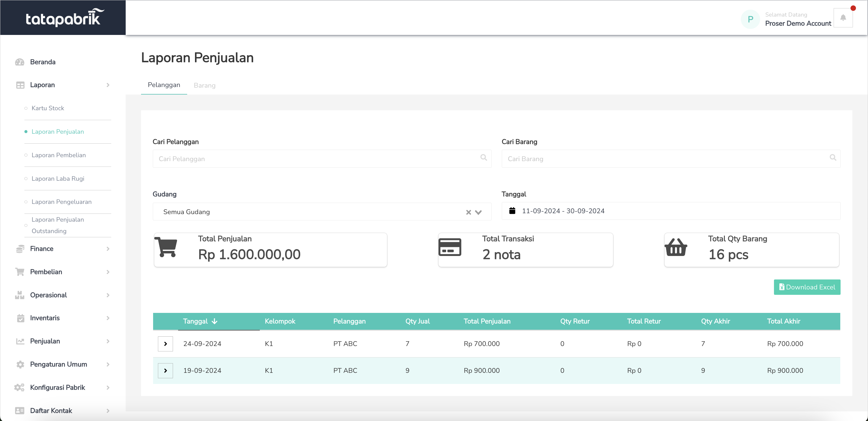
Task: Click the user avatar P icon
Action: click(750, 19)
